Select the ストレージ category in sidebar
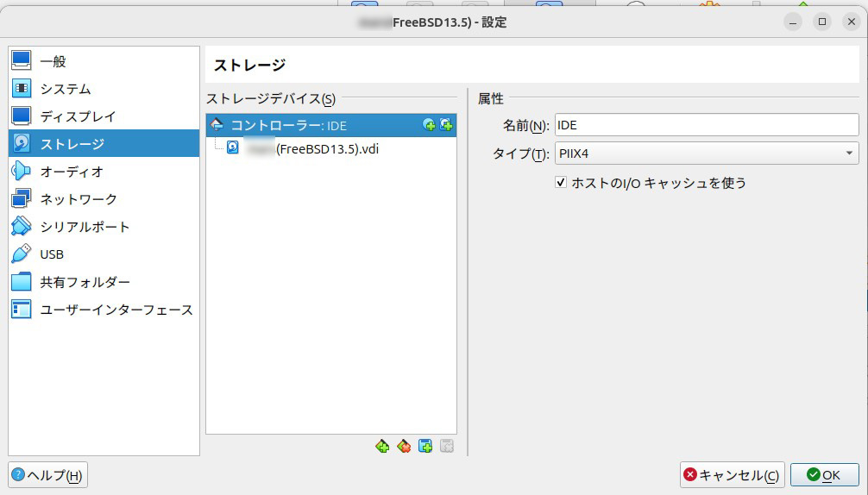The image size is (868, 495). [104, 144]
